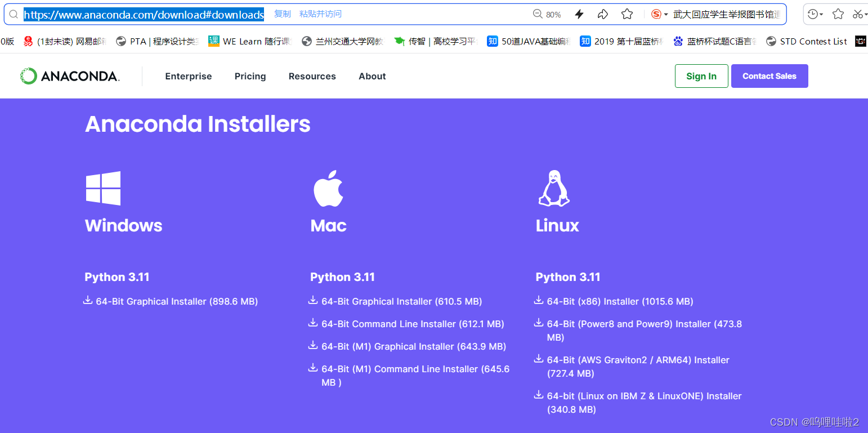Click the Windows heading text
The image size is (868, 433).
[x=123, y=225]
